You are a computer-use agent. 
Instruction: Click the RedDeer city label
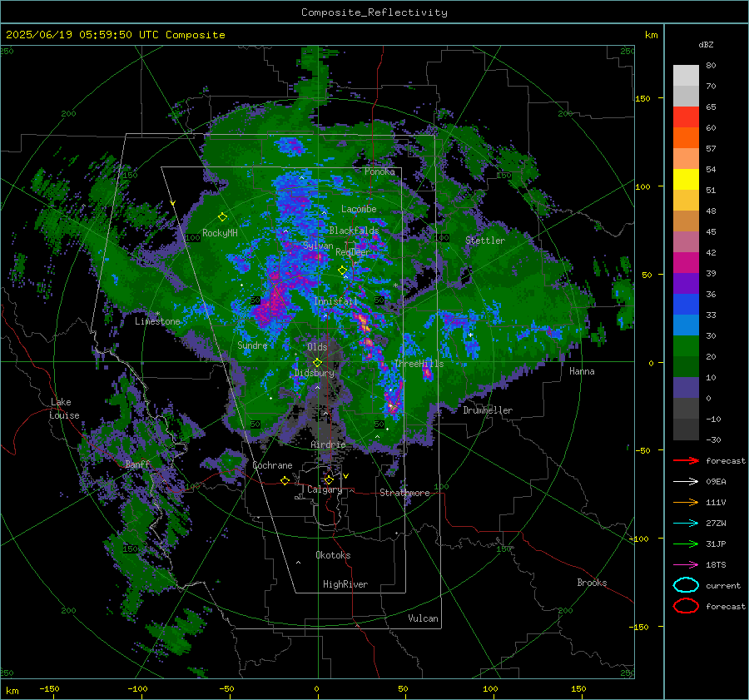(x=353, y=252)
